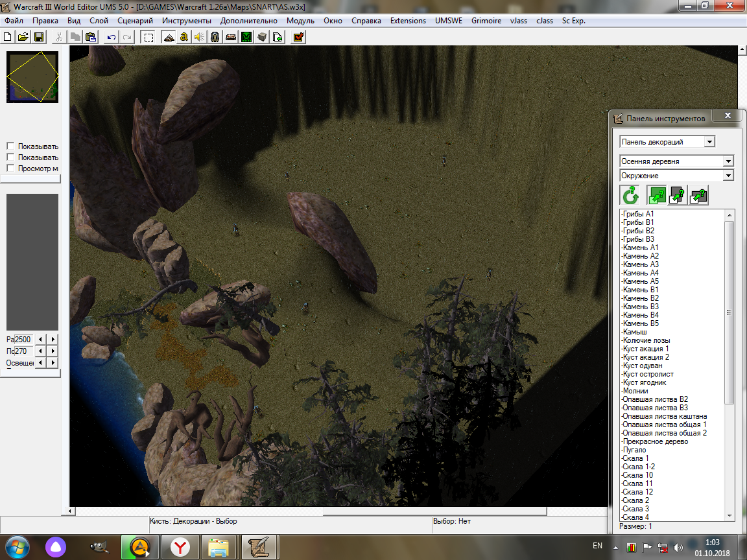Toggle random rotation green circular arrow
This screenshot has width=747, height=560.
coord(630,195)
